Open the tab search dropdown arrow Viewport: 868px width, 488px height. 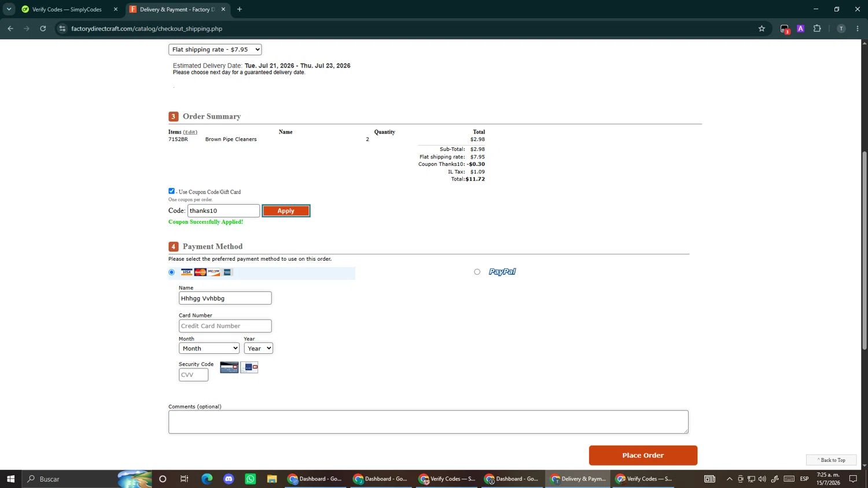(9, 9)
